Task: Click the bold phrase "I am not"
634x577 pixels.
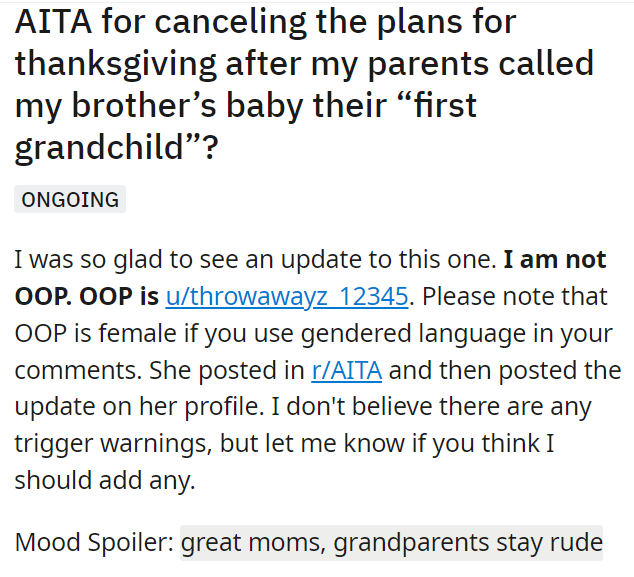Action: point(555,259)
